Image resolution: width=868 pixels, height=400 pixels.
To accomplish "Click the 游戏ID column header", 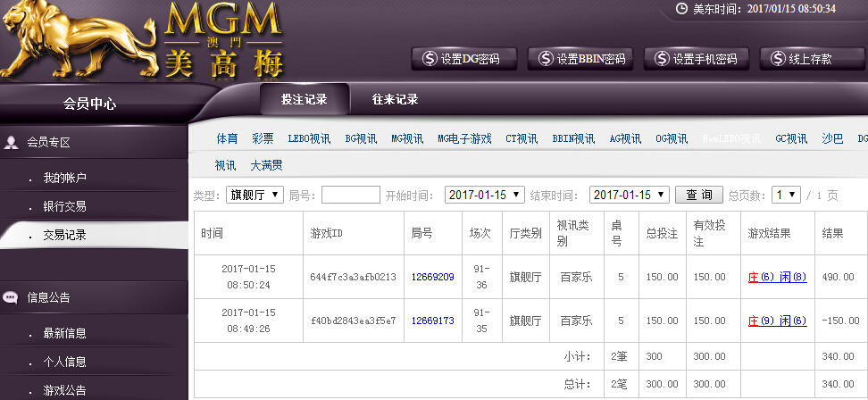I will click(x=327, y=233).
